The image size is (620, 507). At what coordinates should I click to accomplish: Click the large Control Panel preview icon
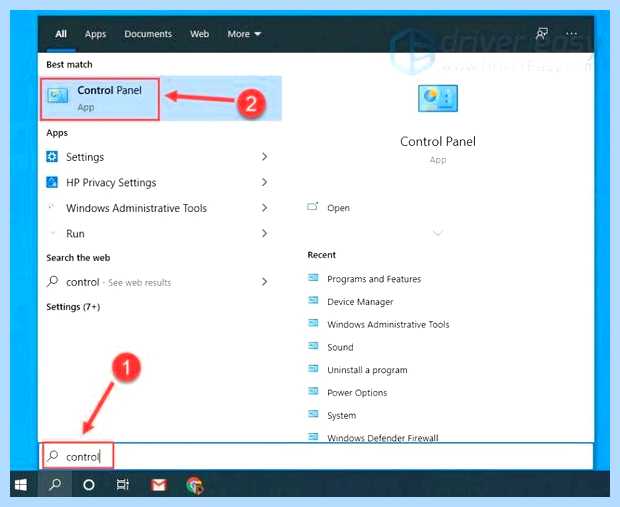[438, 98]
